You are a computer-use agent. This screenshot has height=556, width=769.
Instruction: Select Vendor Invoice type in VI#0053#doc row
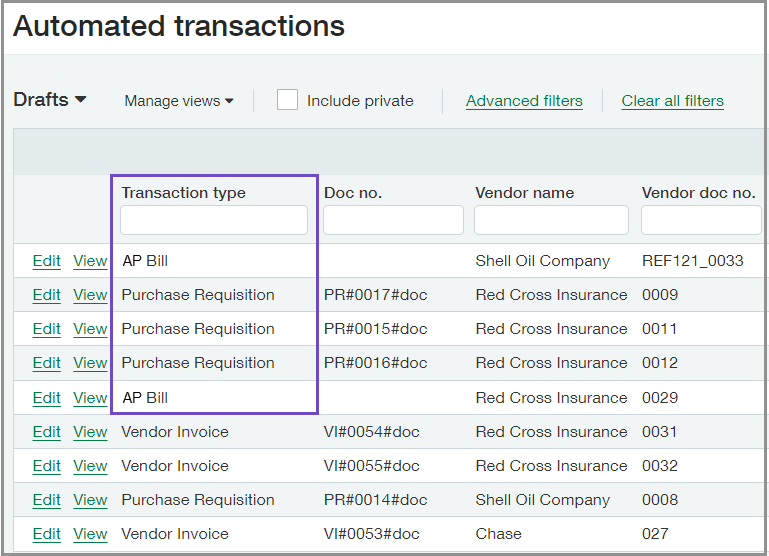click(175, 533)
